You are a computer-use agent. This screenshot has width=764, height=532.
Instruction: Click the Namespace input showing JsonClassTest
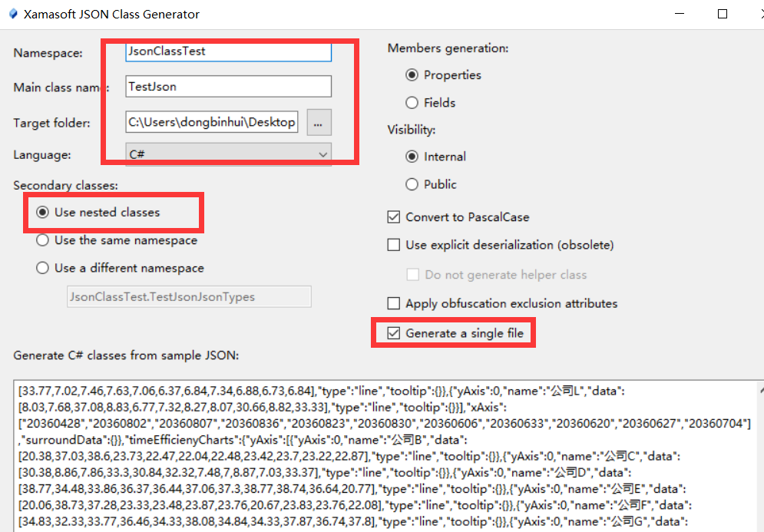coord(228,51)
